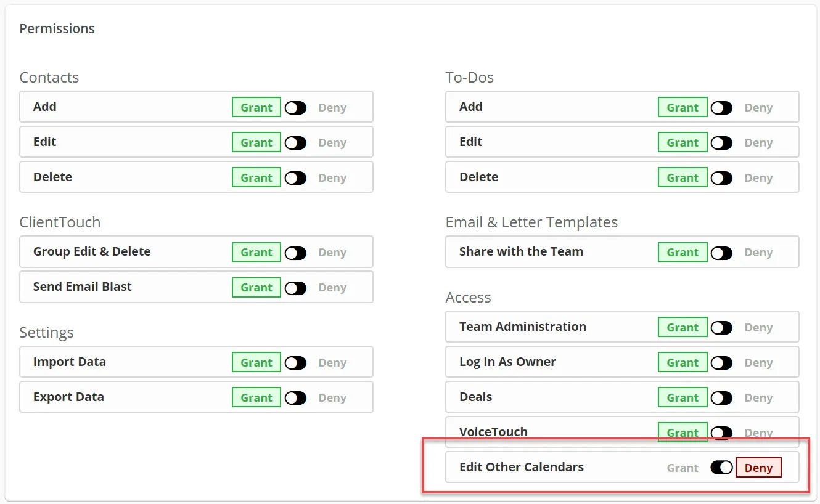Click Deny for Team Administration
820x504 pixels.
758,328
